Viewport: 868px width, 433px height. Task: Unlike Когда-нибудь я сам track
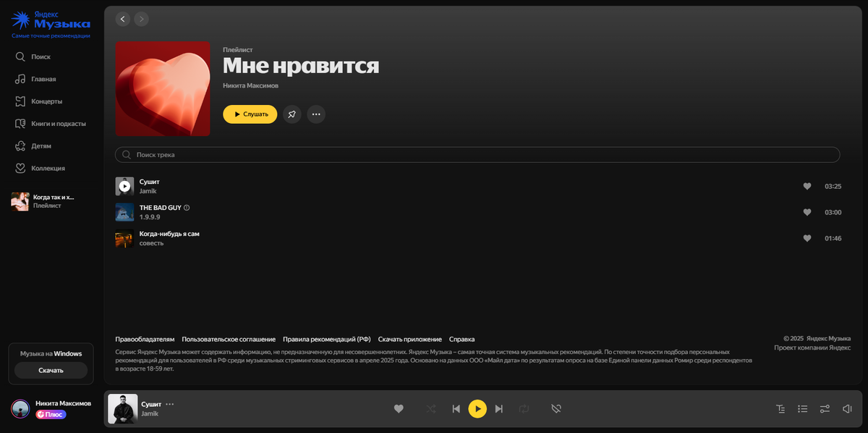click(x=807, y=238)
